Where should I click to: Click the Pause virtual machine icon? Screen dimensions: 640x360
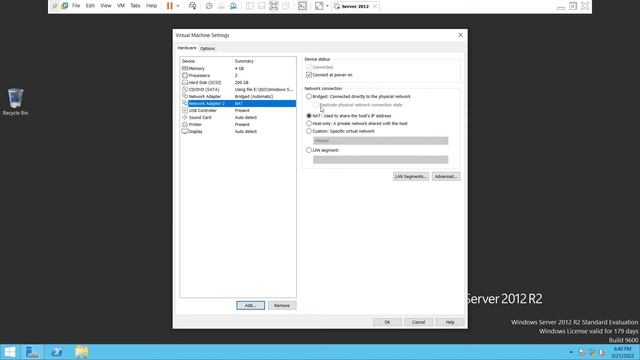170,6
